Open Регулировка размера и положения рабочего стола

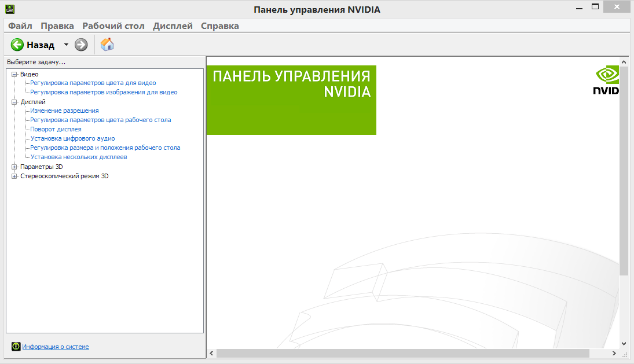tap(105, 148)
